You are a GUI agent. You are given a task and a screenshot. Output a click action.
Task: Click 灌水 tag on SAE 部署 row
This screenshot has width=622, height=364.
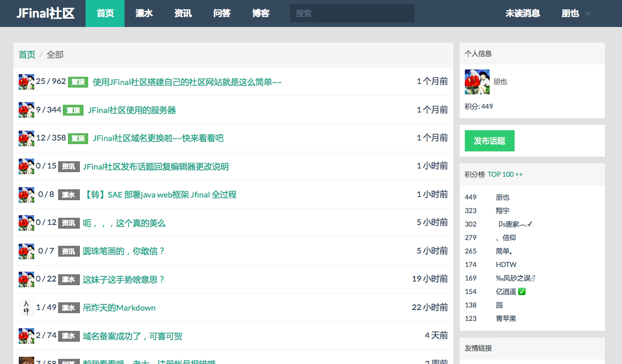point(68,194)
